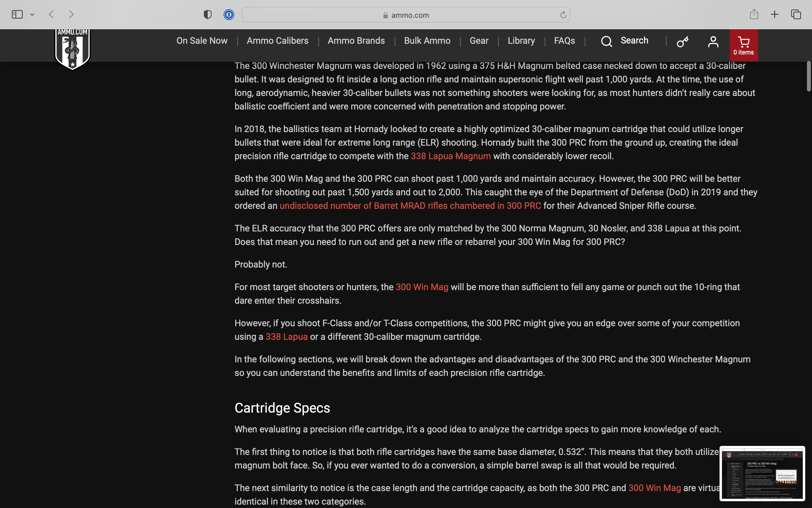Follow the 338 Lapua link after 'using a'

click(286, 337)
